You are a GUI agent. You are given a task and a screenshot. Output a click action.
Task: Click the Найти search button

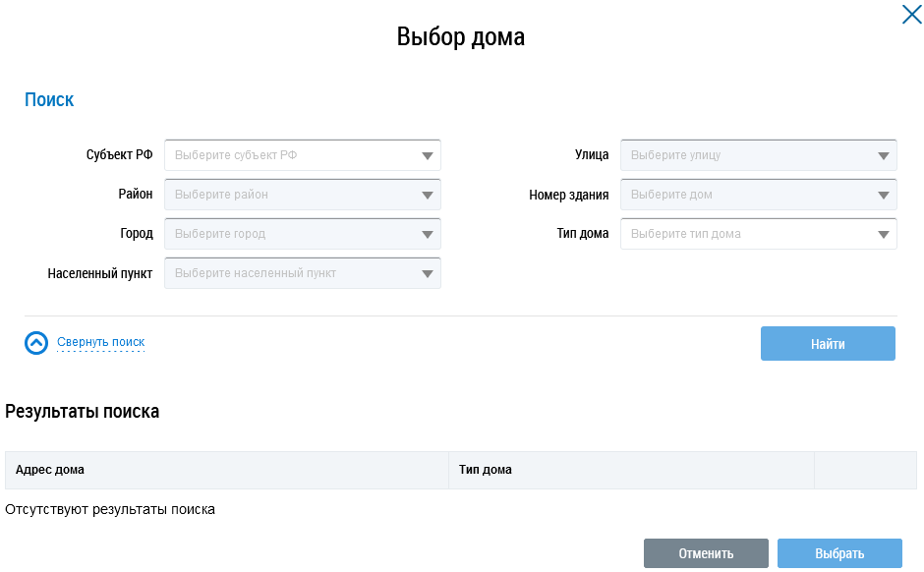828,344
